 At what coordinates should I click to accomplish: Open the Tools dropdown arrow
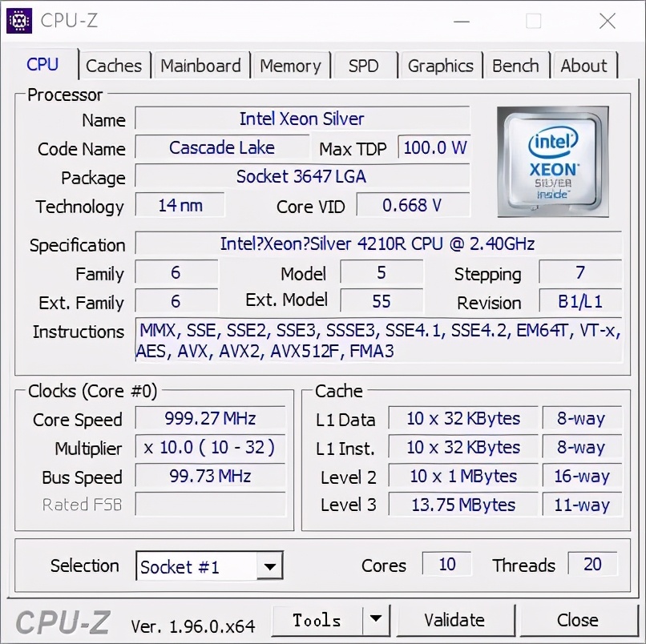[376, 619]
